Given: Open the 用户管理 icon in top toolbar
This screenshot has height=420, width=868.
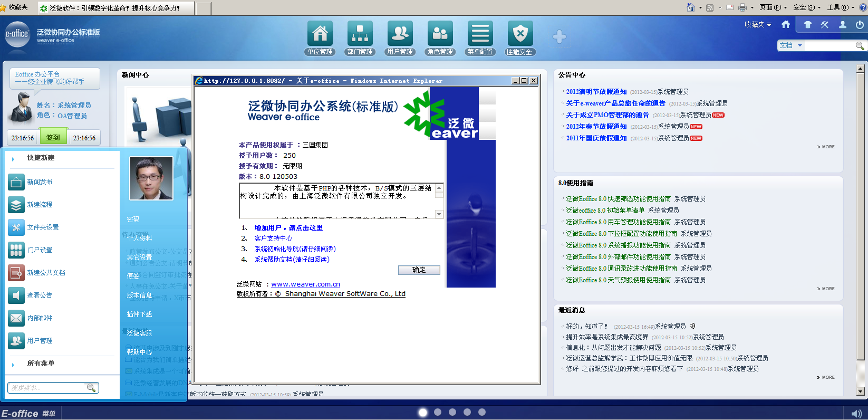Looking at the screenshot, I should 400,34.
